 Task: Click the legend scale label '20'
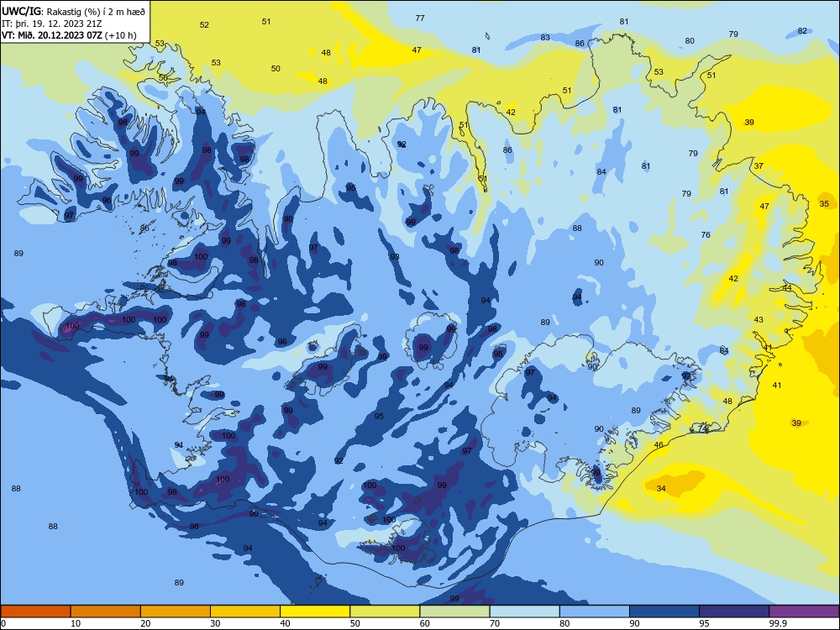point(145,623)
